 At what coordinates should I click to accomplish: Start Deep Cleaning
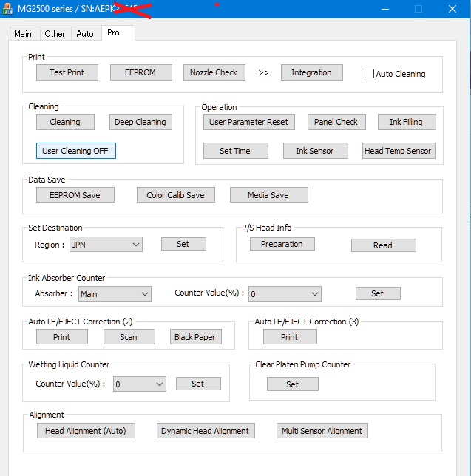(140, 122)
